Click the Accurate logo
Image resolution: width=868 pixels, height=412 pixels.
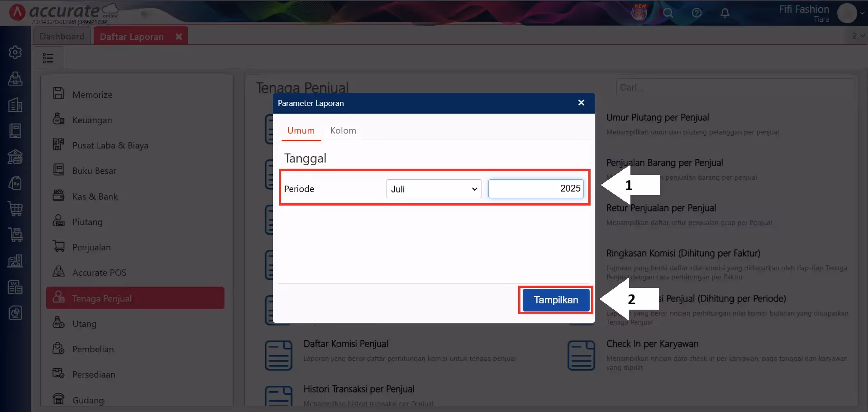point(63,12)
